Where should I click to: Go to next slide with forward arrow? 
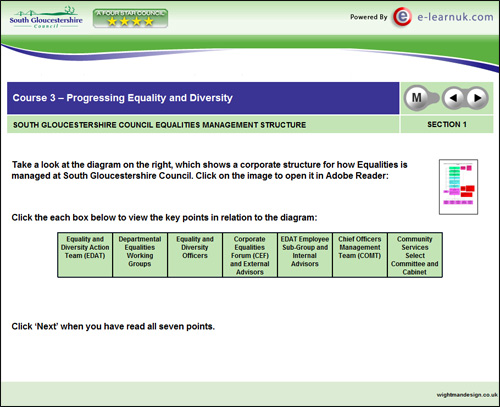pos(478,98)
